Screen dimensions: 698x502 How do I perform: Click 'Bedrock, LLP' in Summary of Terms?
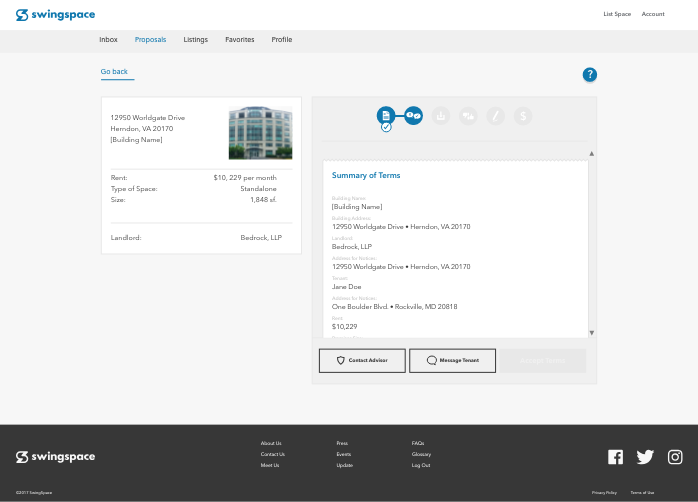point(352,247)
